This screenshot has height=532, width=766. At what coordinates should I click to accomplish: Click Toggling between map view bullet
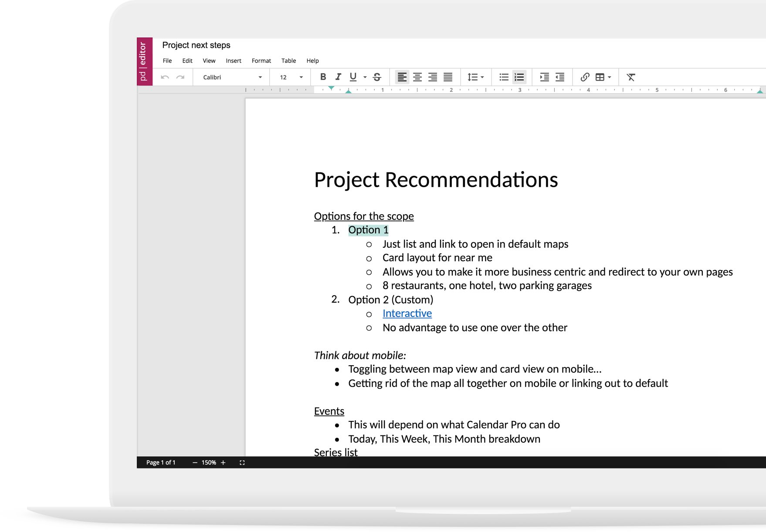(475, 369)
